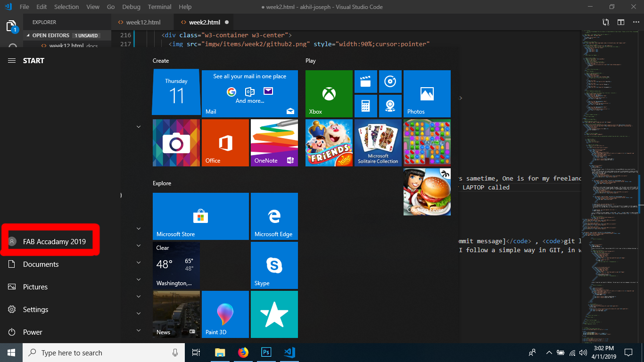Click the Task View taskbar icon
Viewport: 644px width, 362px height.
pyautogui.click(x=196, y=353)
